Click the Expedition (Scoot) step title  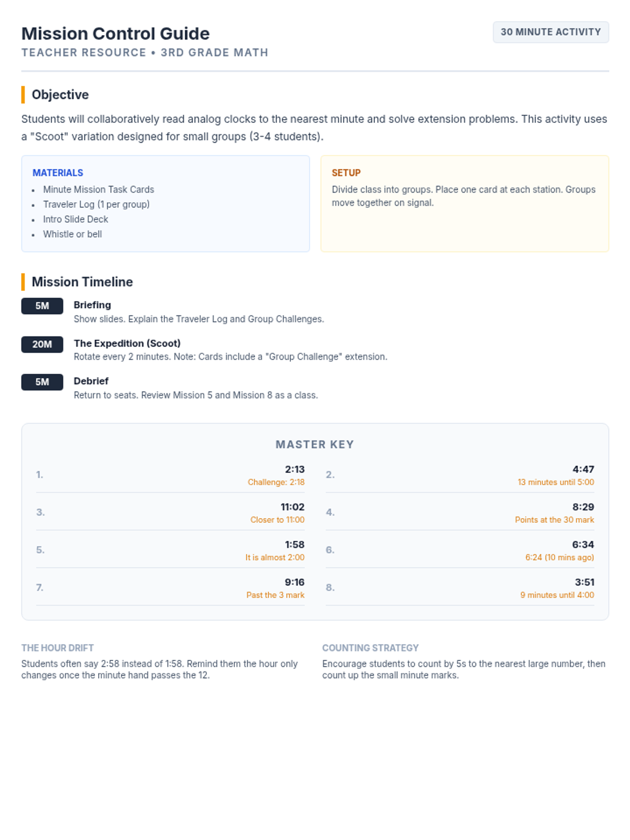click(127, 343)
